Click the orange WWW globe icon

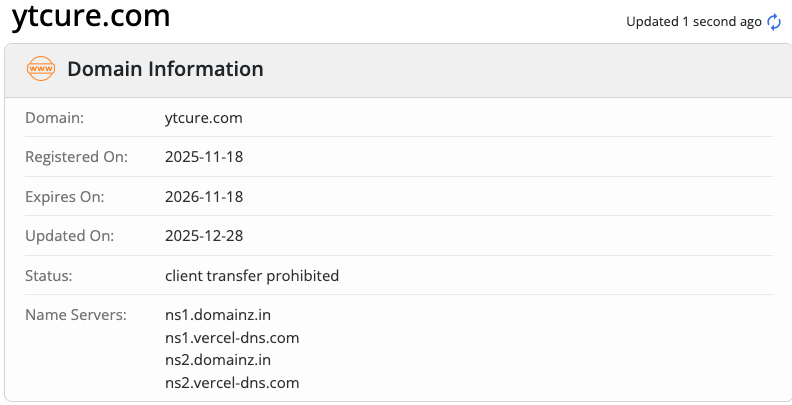coord(41,70)
